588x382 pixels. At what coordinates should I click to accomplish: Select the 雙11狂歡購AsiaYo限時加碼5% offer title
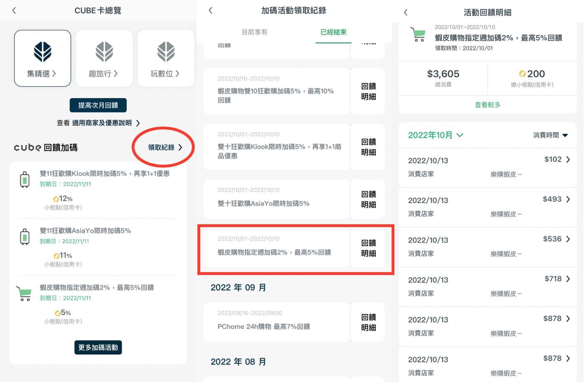tap(85, 230)
